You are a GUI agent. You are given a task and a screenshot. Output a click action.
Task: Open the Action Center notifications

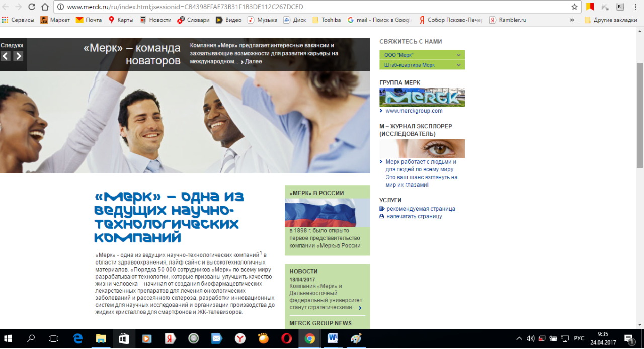pos(629,338)
